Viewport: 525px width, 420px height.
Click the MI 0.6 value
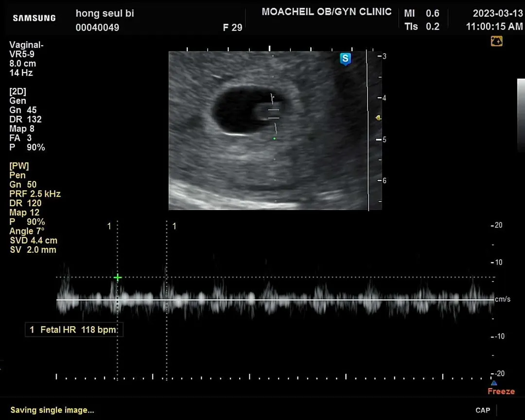pyautogui.click(x=421, y=14)
